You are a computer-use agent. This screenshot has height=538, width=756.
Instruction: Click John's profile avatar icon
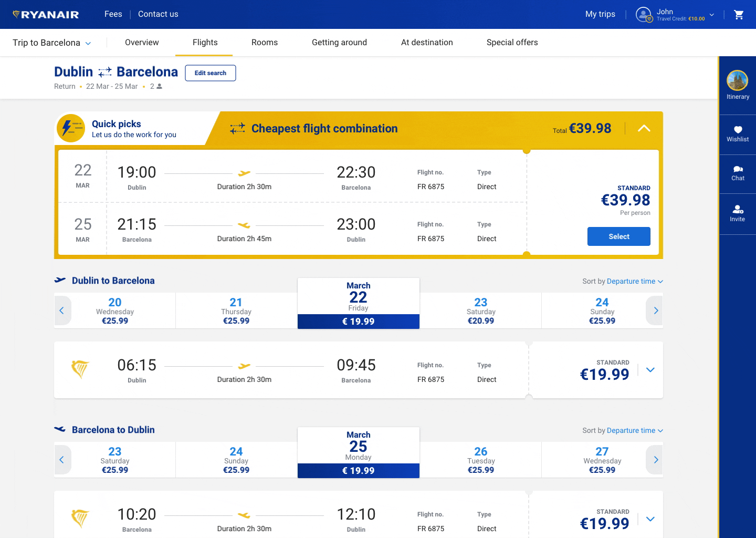click(644, 15)
